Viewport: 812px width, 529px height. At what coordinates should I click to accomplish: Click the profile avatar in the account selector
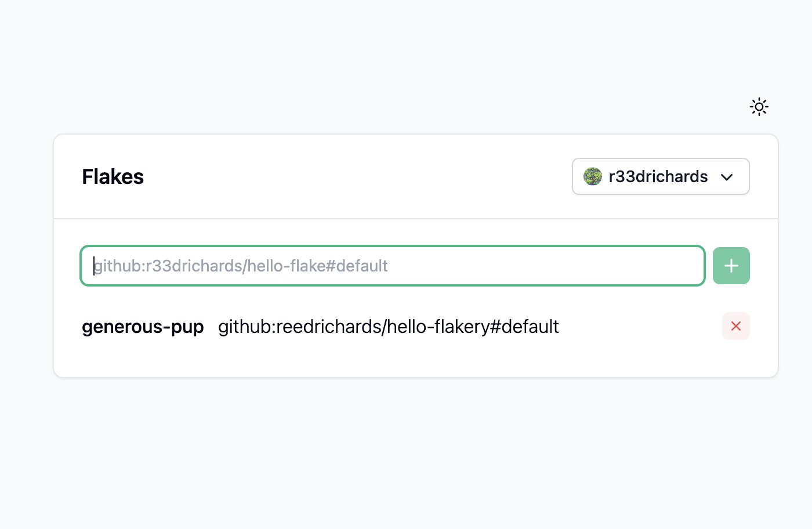592,176
